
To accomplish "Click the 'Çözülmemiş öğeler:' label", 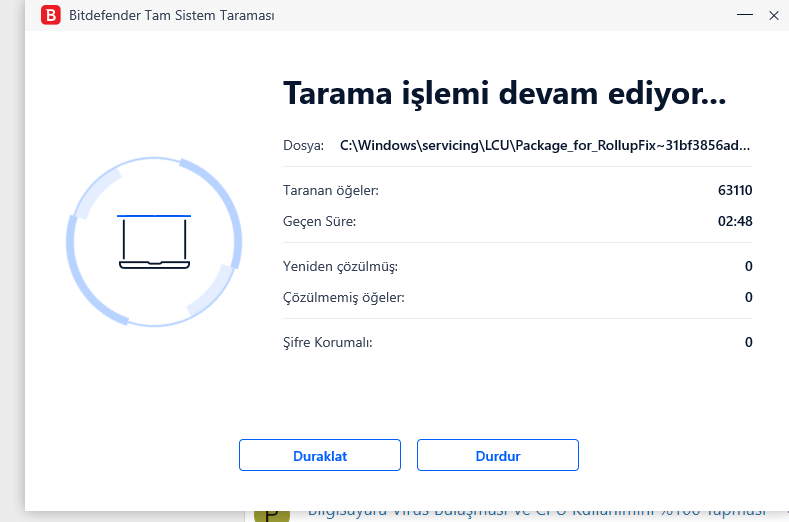I will pyautogui.click(x=344, y=297).
